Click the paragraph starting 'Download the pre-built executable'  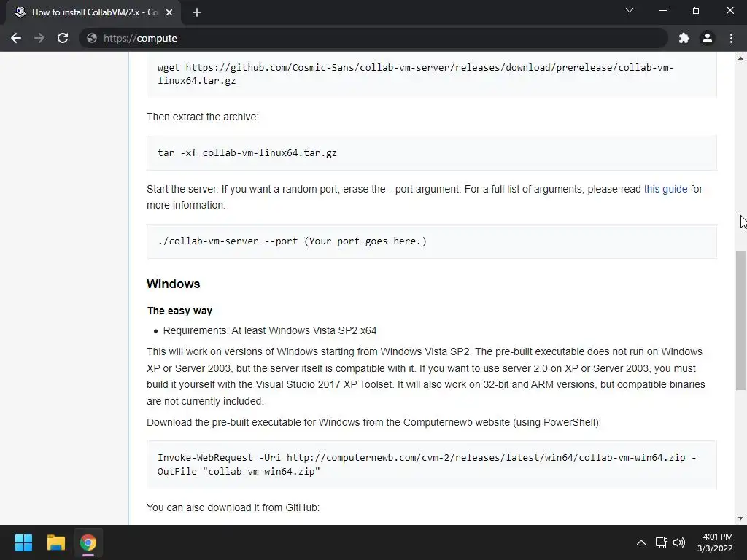pyautogui.click(x=374, y=422)
